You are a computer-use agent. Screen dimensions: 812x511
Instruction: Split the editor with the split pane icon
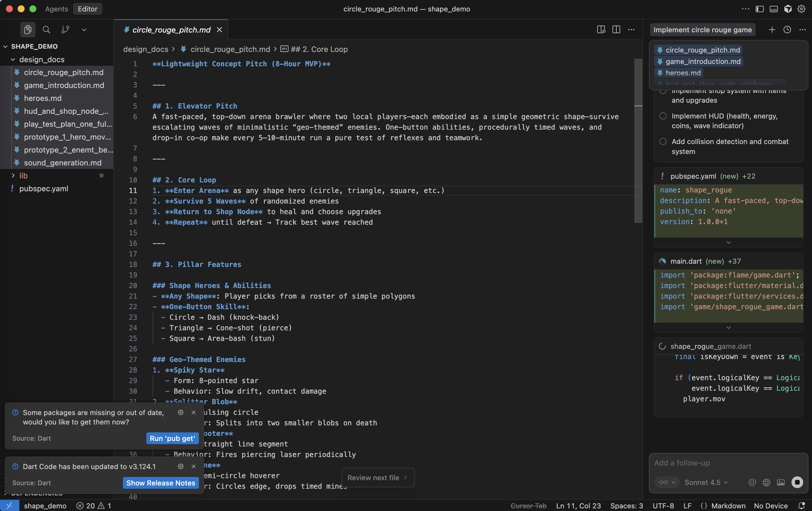(616, 30)
